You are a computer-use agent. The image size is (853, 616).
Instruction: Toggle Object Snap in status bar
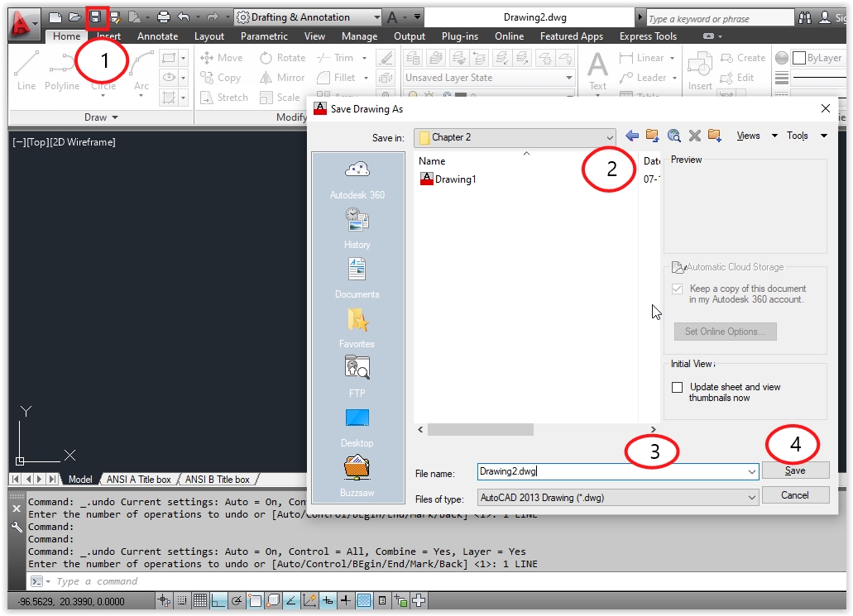coord(255,601)
